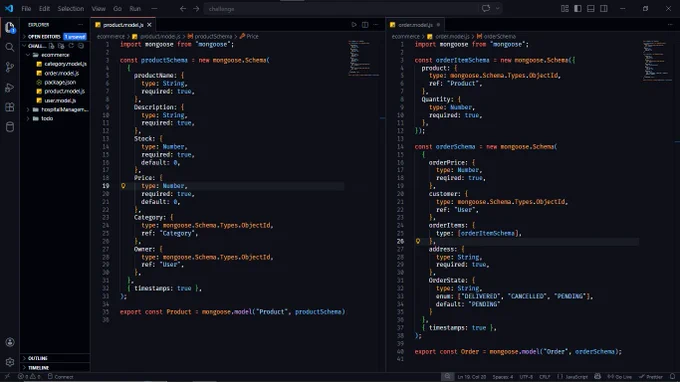Screen dimensions: 680x382
Task: Expand the hospitalManagement folder
Action: pyautogui.click(x=58, y=109)
